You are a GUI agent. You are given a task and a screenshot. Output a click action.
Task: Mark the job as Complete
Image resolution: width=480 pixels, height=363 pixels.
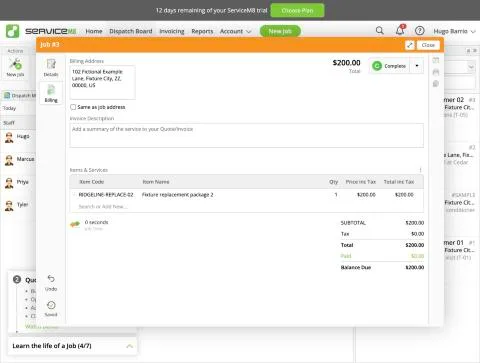pyautogui.click(x=390, y=66)
